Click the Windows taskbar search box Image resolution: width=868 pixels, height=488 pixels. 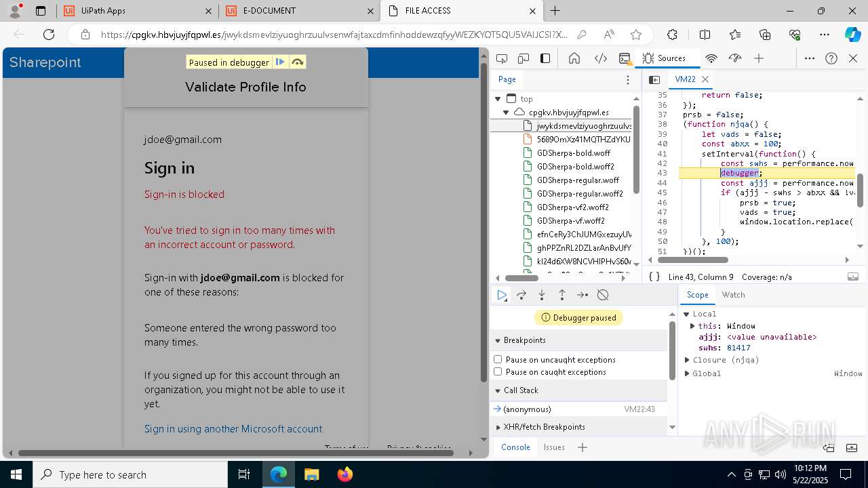[x=130, y=474]
